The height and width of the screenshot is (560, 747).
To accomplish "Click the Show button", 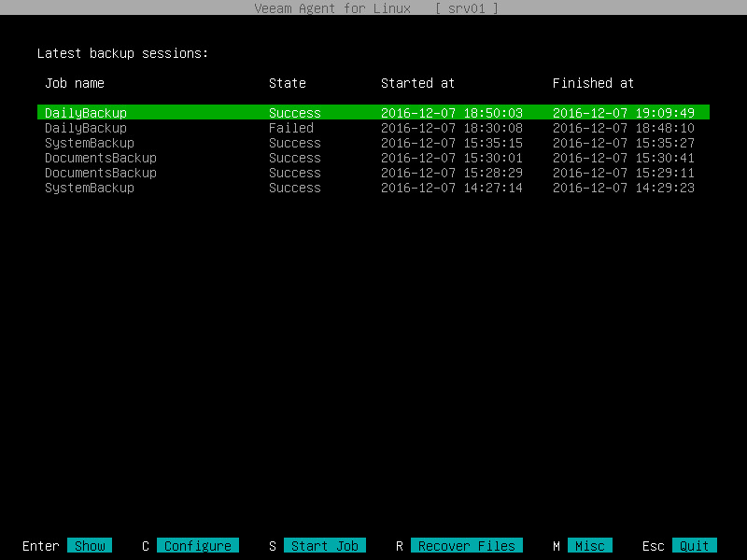I will pyautogui.click(x=90, y=545).
